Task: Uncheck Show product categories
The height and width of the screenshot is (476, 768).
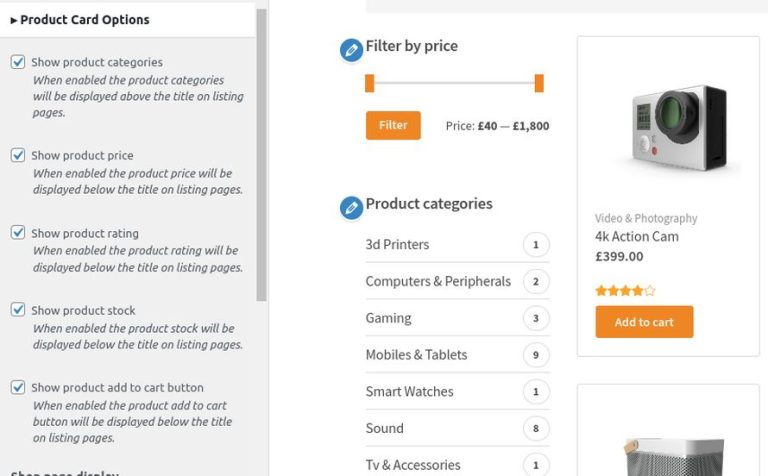Action: pyautogui.click(x=18, y=62)
